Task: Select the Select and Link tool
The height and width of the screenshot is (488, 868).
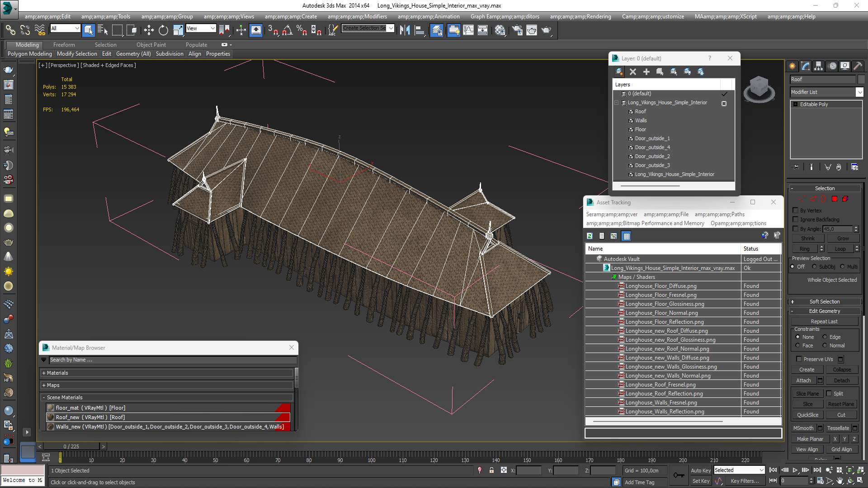Action: tap(10, 30)
